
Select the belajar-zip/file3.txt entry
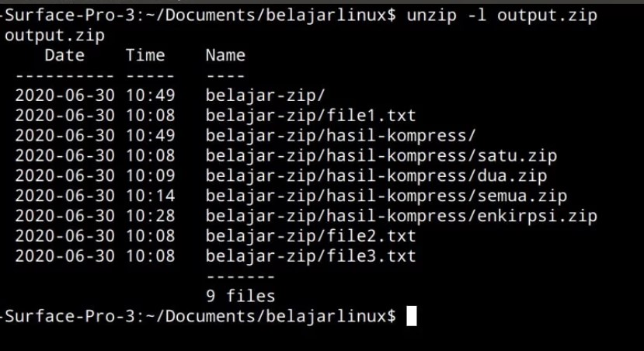pyautogui.click(x=311, y=256)
